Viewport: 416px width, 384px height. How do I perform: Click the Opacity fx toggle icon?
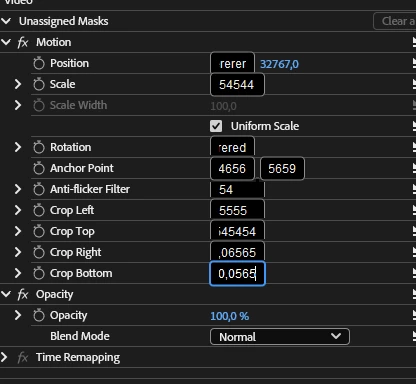click(x=23, y=294)
